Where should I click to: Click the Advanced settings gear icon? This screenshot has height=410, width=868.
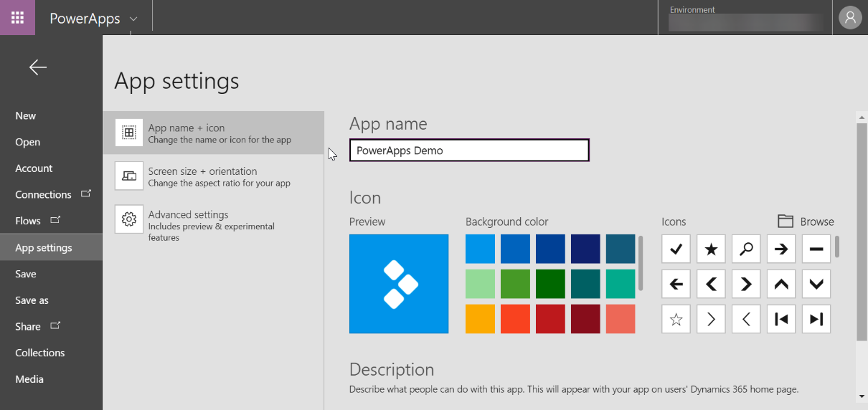coord(129,219)
